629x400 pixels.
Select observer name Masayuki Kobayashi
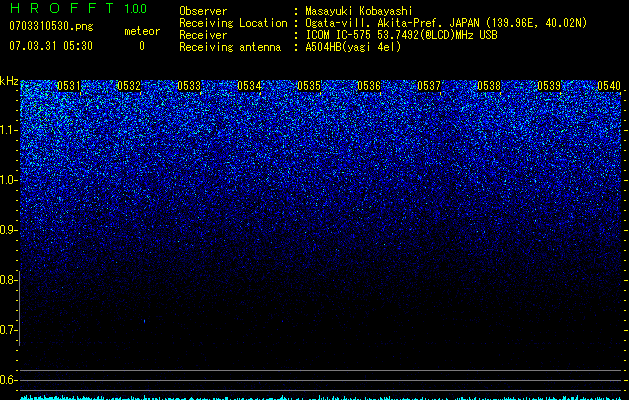(x=359, y=11)
